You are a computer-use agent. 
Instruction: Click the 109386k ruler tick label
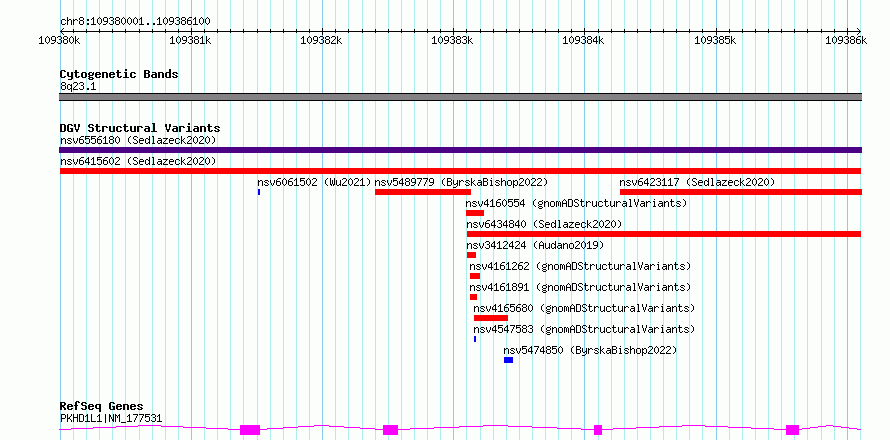click(846, 40)
